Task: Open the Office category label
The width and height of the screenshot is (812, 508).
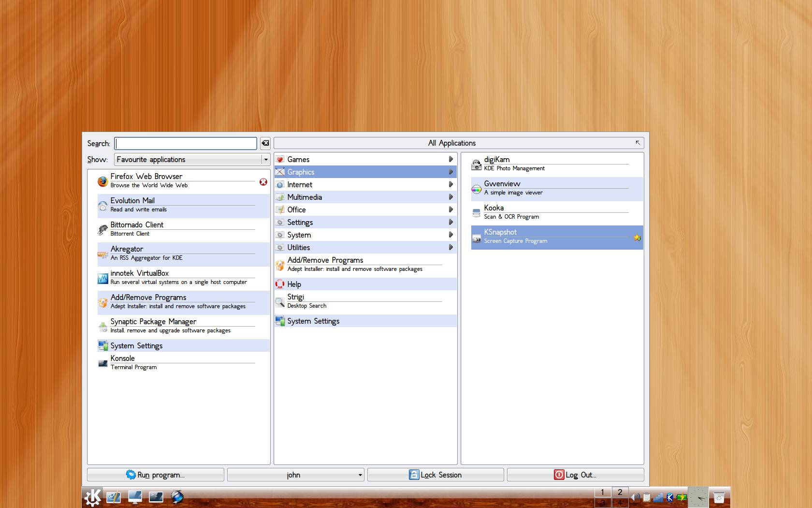Action: coord(296,209)
